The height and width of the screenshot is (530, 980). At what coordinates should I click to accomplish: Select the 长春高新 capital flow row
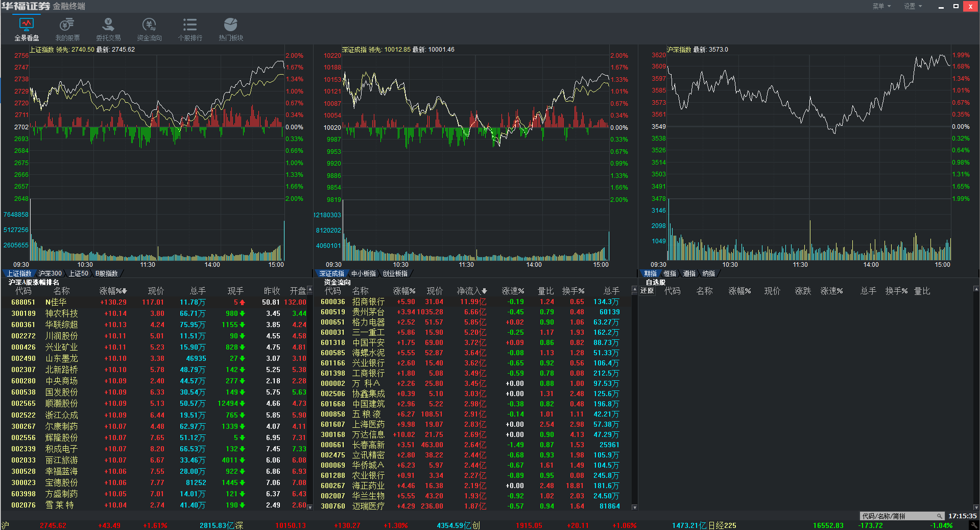click(472, 445)
